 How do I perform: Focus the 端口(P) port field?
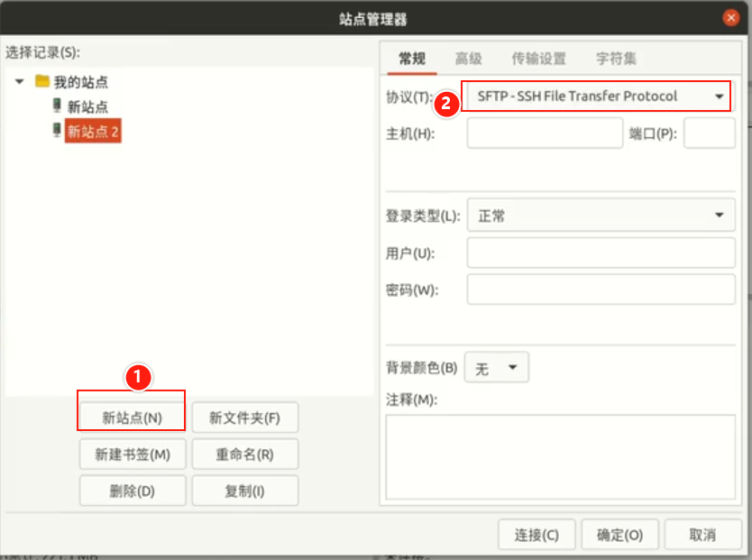coord(710,133)
